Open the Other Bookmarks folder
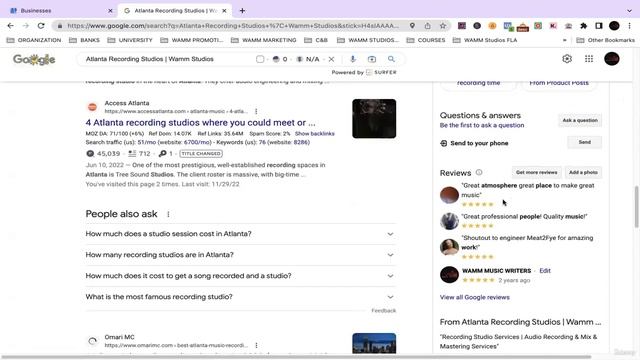640x360 pixels. click(x=606, y=40)
